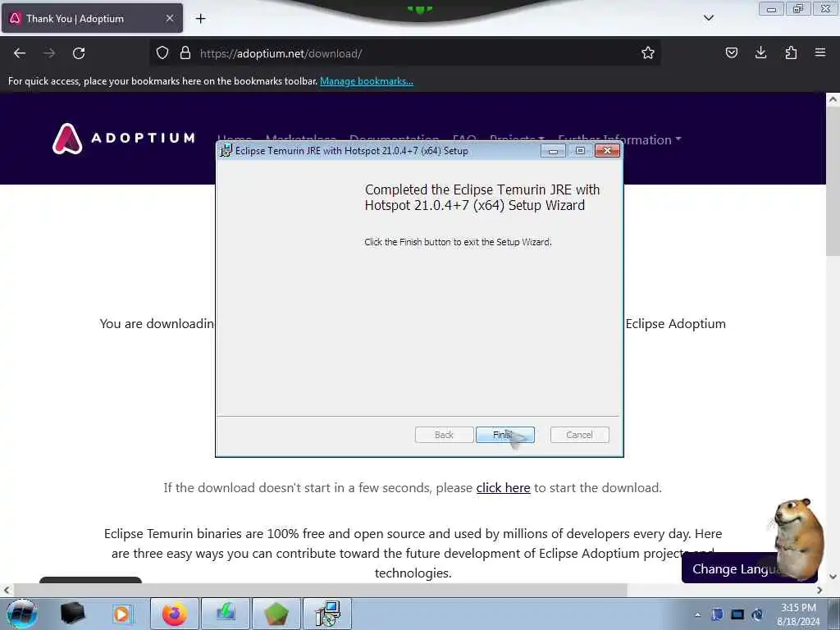Click scroll-up arrow on vertical scrollbar
The width and height of the screenshot is (840, 630).
(833, 99)
